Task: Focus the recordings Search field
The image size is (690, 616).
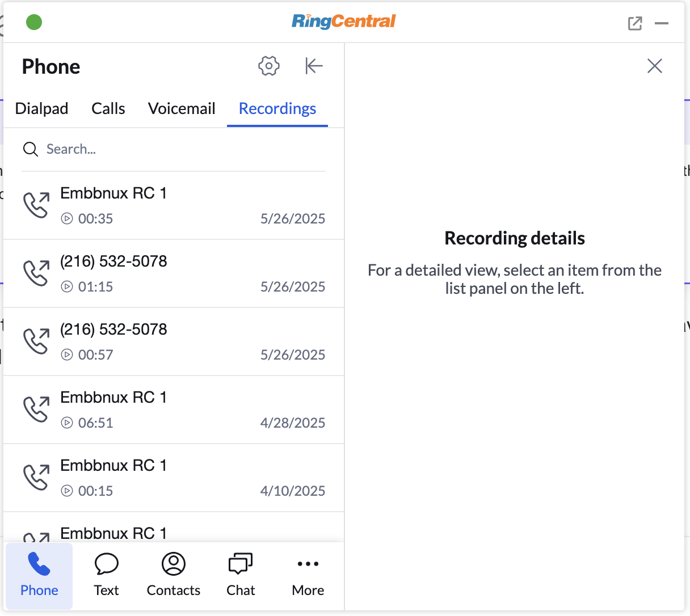Action: click(174, 149)
